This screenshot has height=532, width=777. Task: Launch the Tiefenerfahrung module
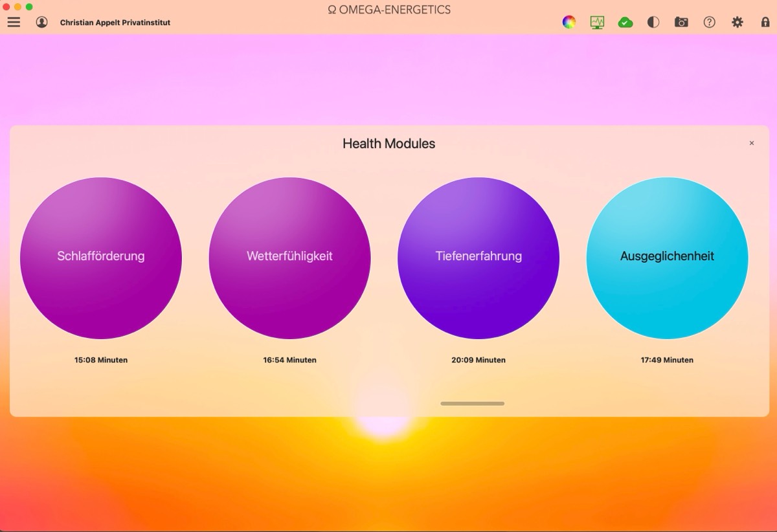tap(479, 258)
